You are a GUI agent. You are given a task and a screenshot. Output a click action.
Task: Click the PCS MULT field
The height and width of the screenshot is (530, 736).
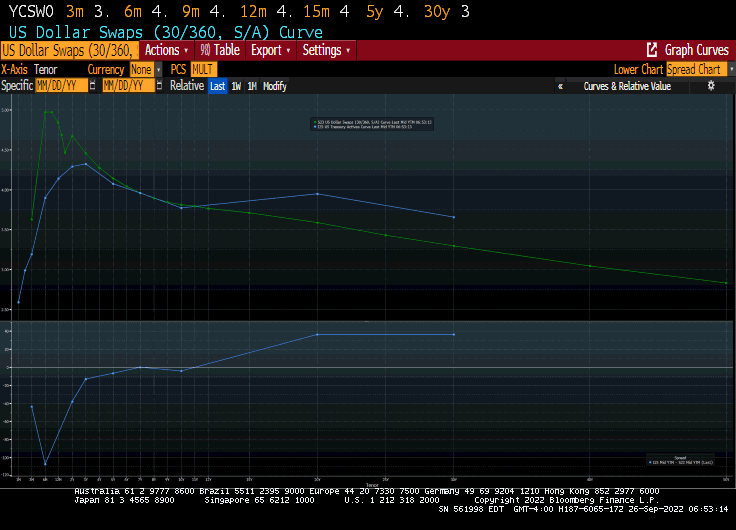tap(204, 70)
